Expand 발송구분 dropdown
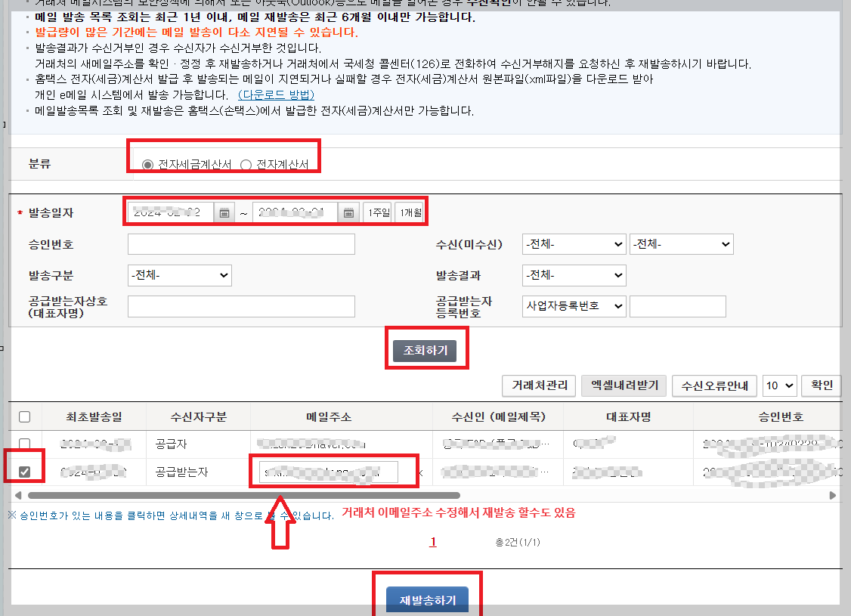The image size is (851, 616). point(180,275)
